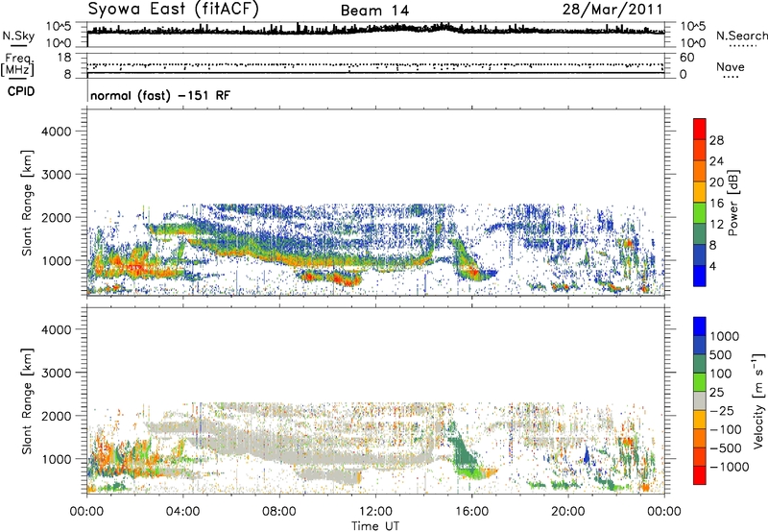Viewport: 768px width, 532px height.
Task: Pick the Power color bar segment between 20 and 24
Action: [x=700, y=171]
